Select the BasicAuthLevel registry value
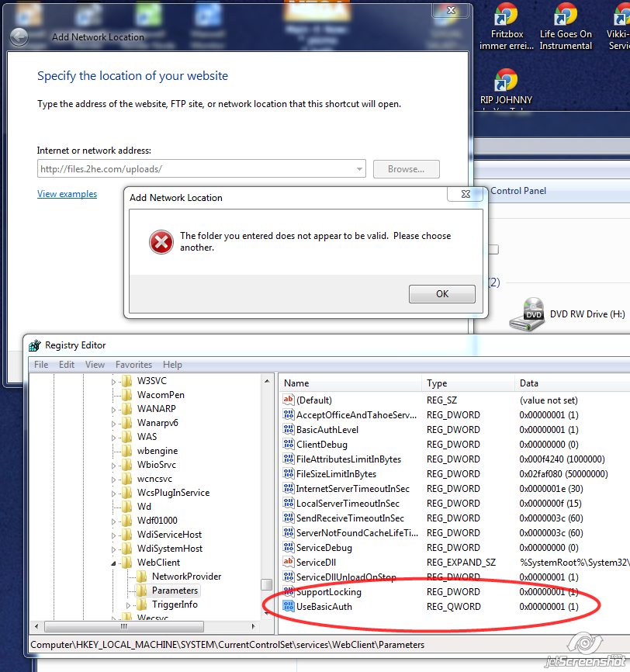This screenshot has width=630, height=672. coord(327,429)
